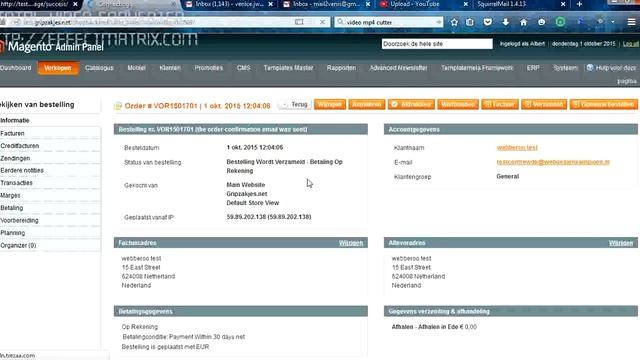Click Wijzigen link in Factuuradres header
Image resolution: width=640 pixels, height=360 pixels.
(x=351, y=243)
